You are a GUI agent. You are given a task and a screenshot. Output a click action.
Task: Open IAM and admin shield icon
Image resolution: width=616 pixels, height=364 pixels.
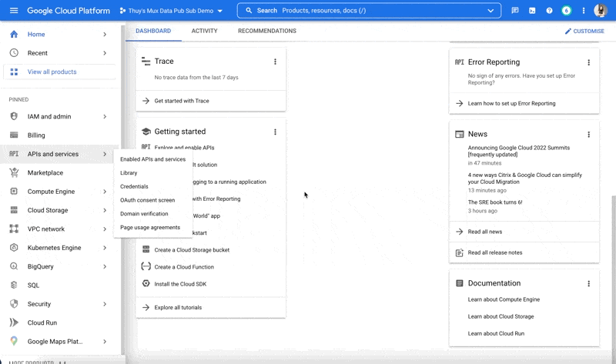click(x=14, y=116)
